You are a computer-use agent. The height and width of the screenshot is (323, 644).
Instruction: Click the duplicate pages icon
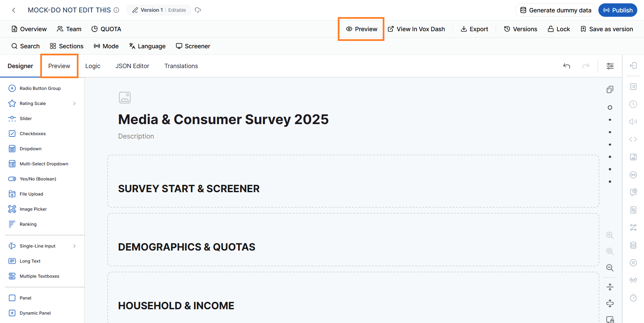point(610,90)
